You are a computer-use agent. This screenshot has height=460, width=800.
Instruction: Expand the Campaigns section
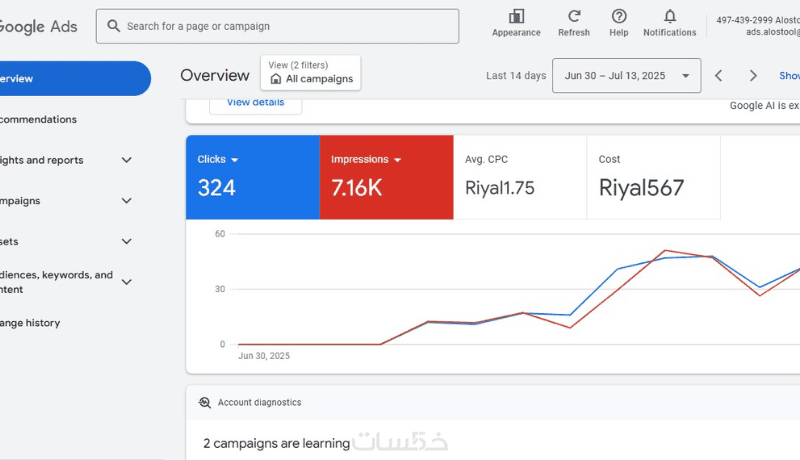[x=127, y=201]
